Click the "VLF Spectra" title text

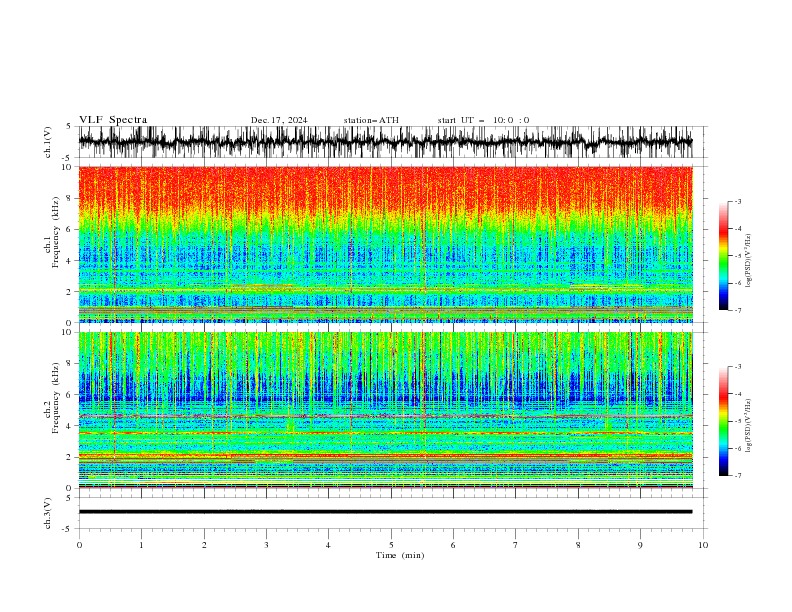tap(113, 120)
